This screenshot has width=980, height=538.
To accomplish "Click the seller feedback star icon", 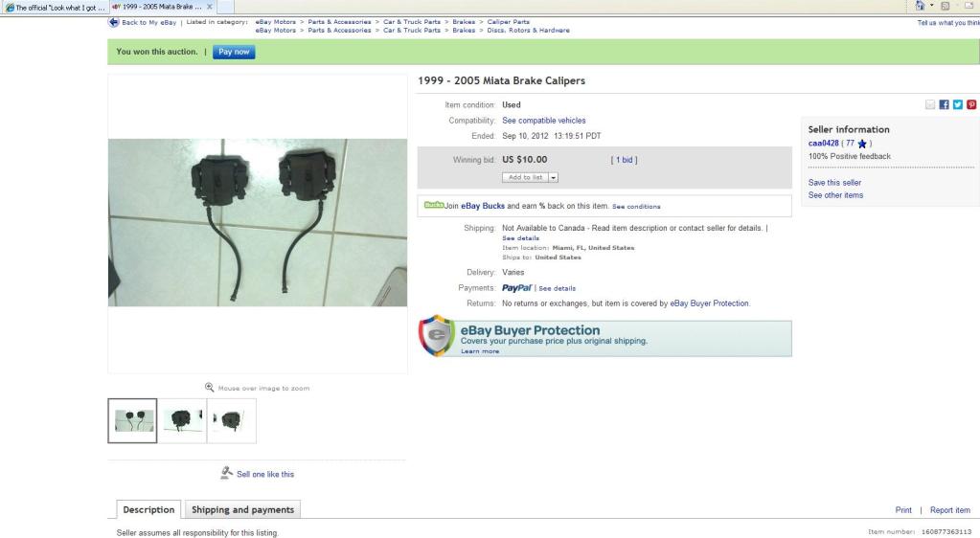I will point(862,144).
